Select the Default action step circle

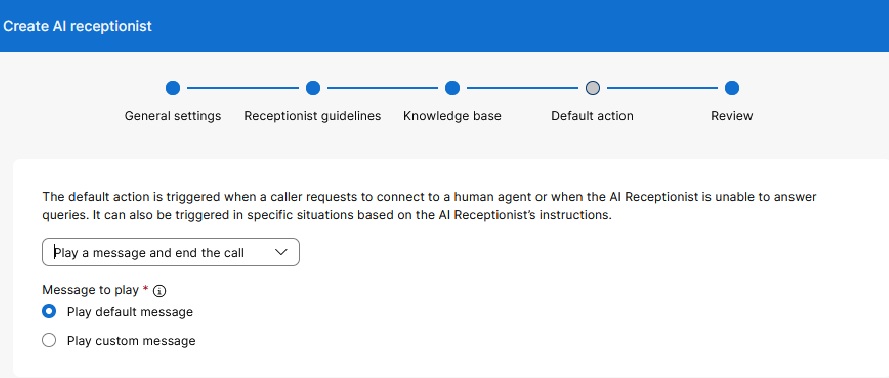[x=592, y=88]
